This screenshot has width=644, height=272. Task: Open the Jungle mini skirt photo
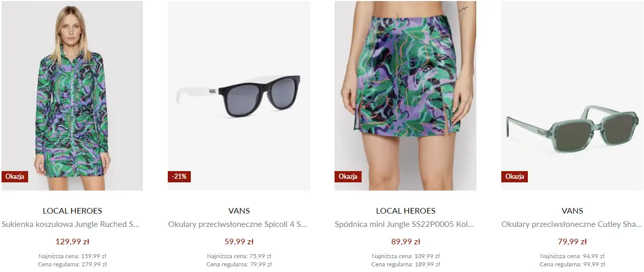(x=405, y=96)
